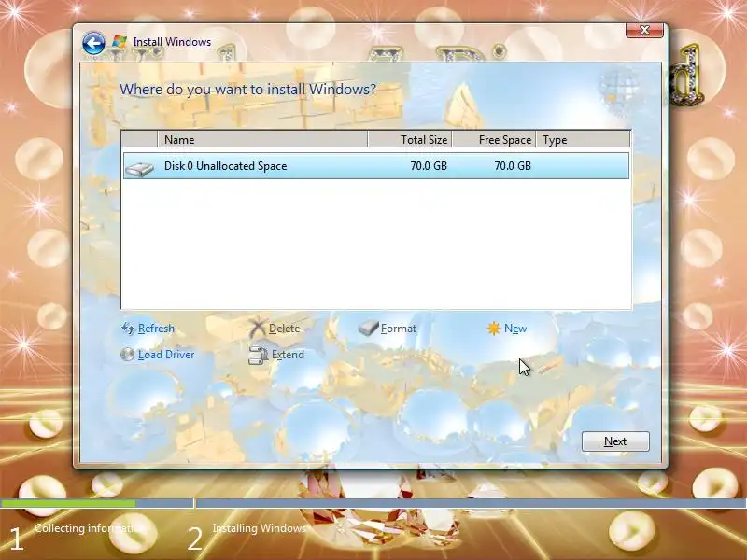Proceed with the Next button
The image size is (747, 560).
click(x=615, y=441)
